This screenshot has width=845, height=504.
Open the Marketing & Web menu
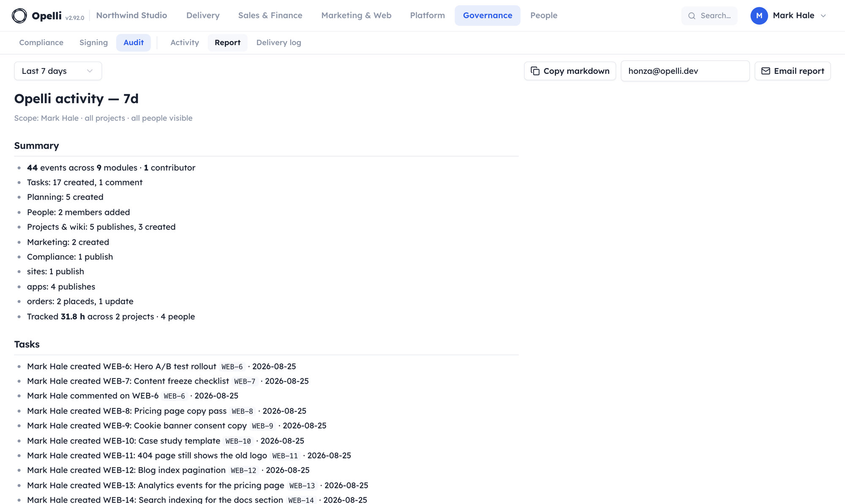(356, 16)
